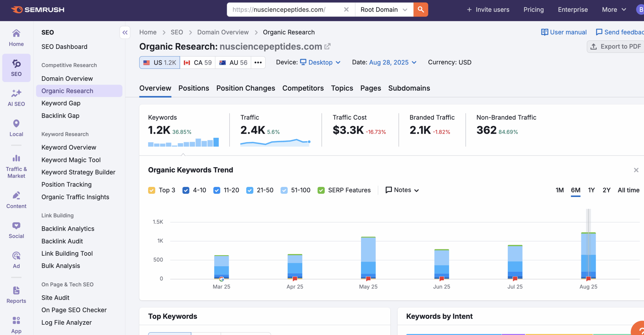The image size is (644, 335).
Task: Click the red note flag on Jun 25
Action: tap(441, 279)
